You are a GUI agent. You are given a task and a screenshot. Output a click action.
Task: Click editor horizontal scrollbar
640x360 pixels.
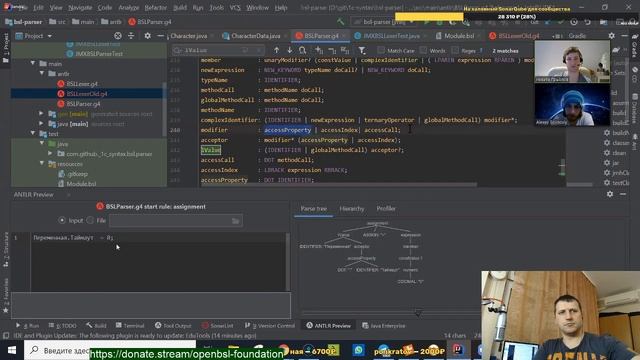pos(339,184)
